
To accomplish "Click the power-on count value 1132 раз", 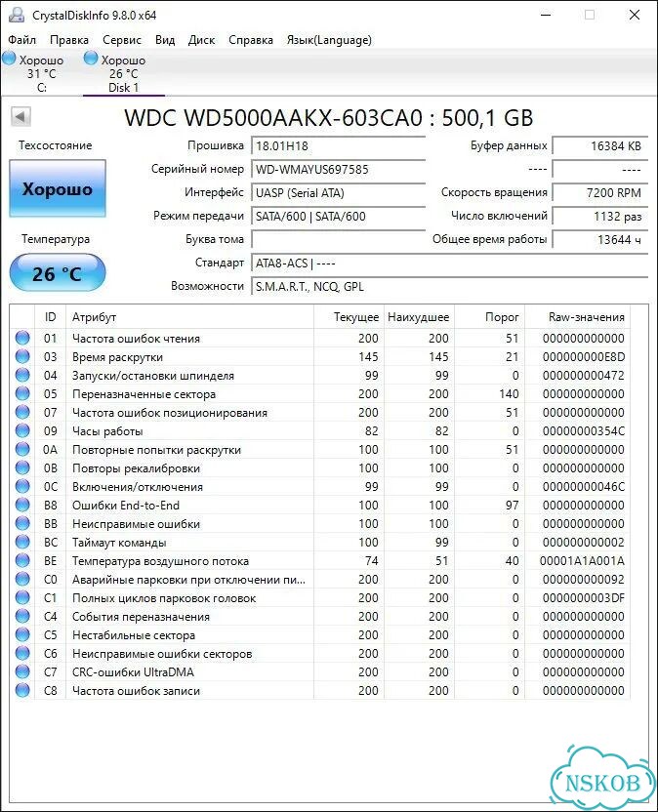I will tap(600, 217).
